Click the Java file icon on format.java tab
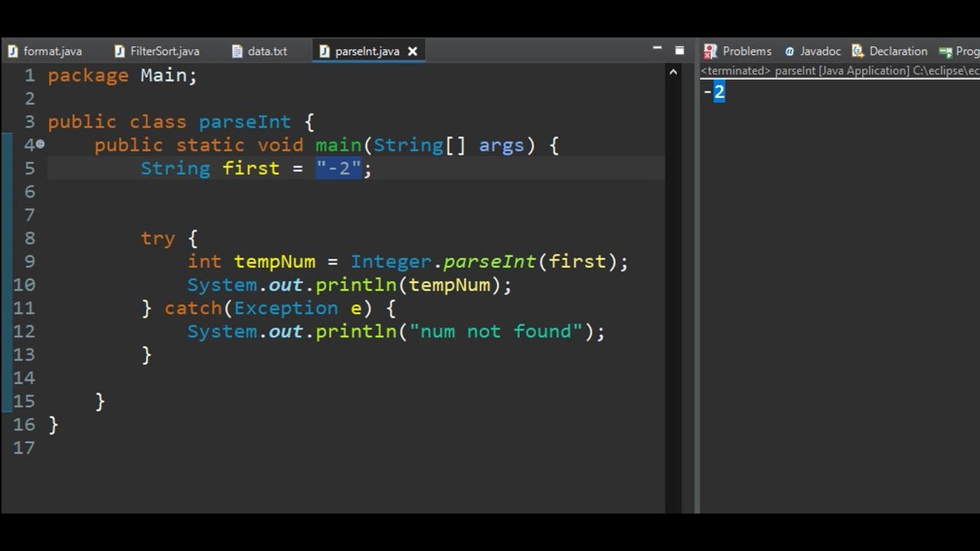The height and width of the screenshot is (551, 980). [12, 51]
